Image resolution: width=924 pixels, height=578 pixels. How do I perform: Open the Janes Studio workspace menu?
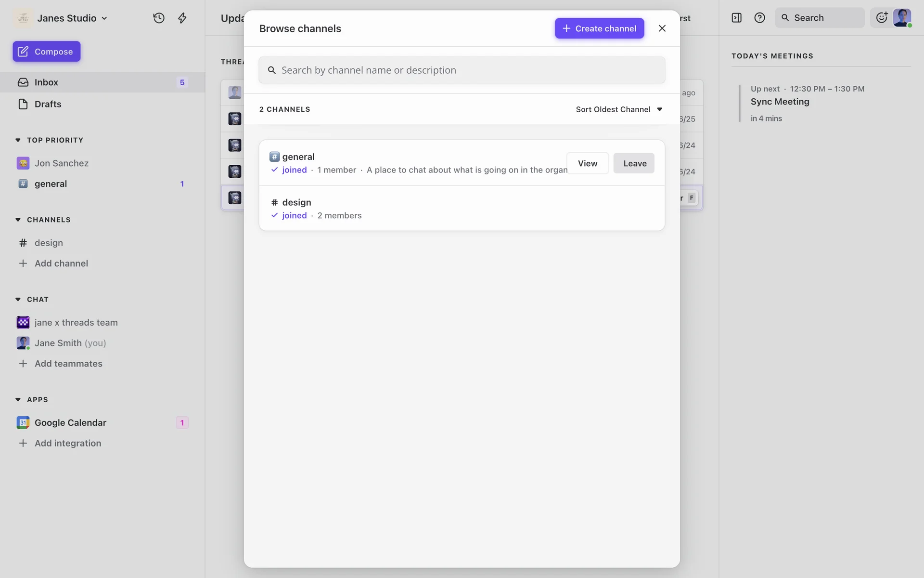66,18
